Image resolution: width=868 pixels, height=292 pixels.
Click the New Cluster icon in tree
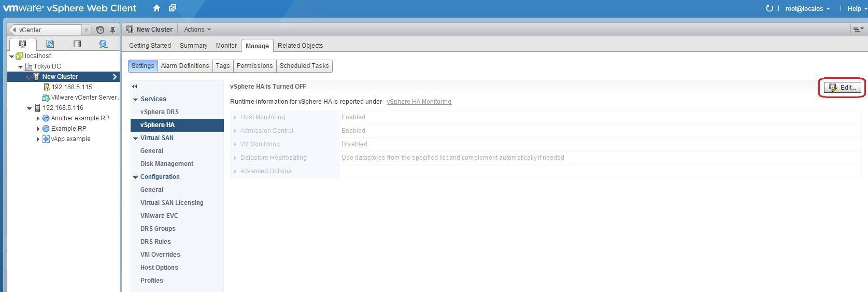pyautogui.click(x=37, y=77)
